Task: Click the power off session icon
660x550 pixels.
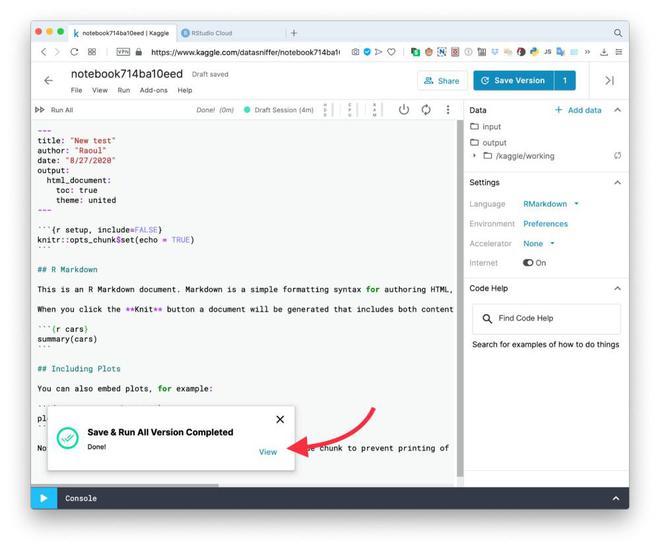Action: coord(403,110)
